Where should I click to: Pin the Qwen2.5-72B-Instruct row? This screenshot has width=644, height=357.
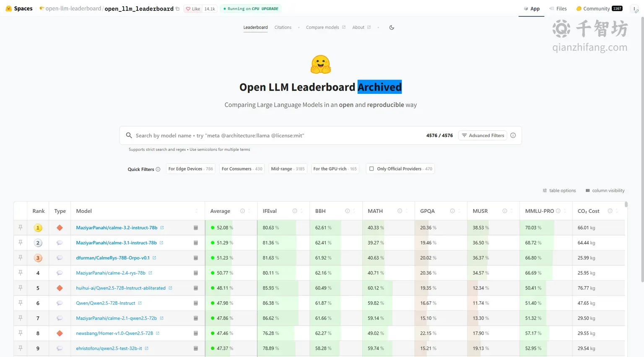coord(20,303)
